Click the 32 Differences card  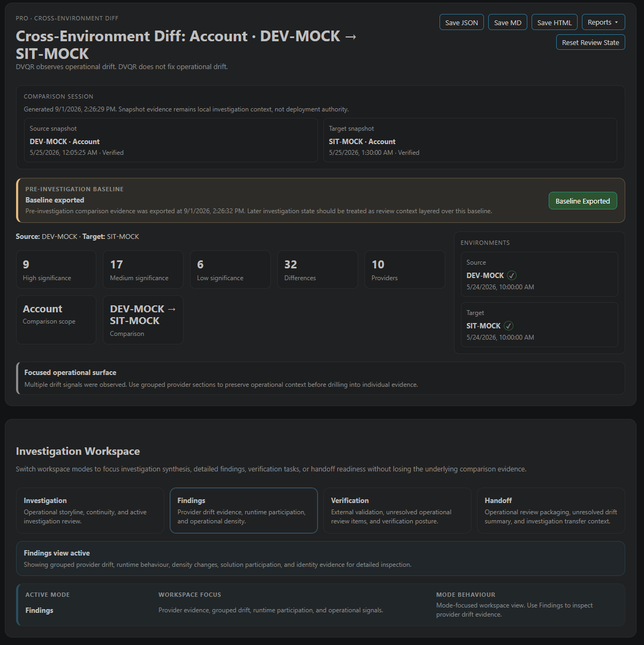317,269
